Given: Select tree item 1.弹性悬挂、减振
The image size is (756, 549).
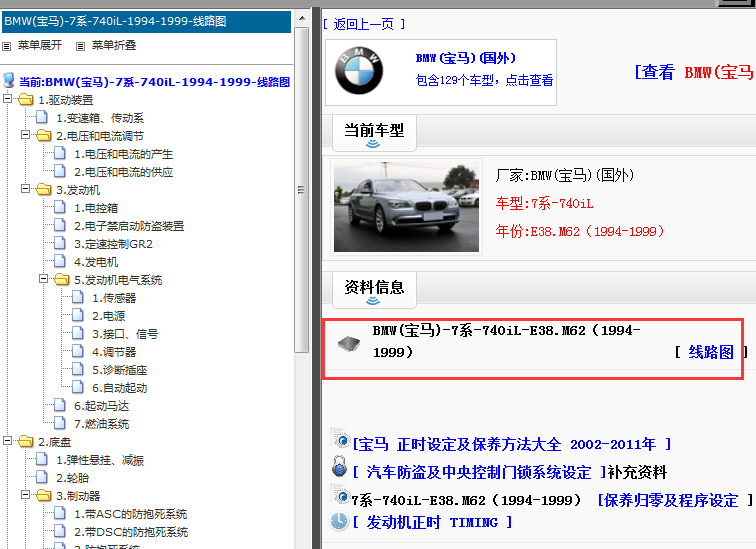Looking at the screenshot, I should [x=100, y=460].
